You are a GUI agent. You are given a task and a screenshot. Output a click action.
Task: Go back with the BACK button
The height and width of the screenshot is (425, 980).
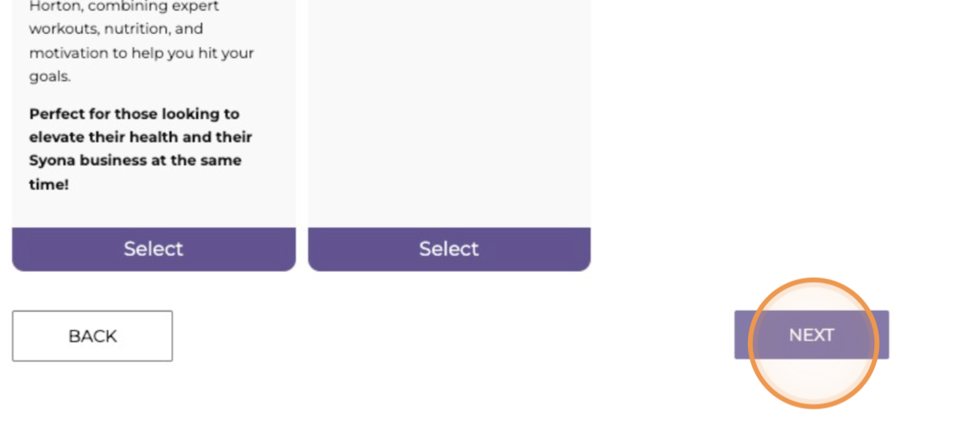click(x=93, y=336)
